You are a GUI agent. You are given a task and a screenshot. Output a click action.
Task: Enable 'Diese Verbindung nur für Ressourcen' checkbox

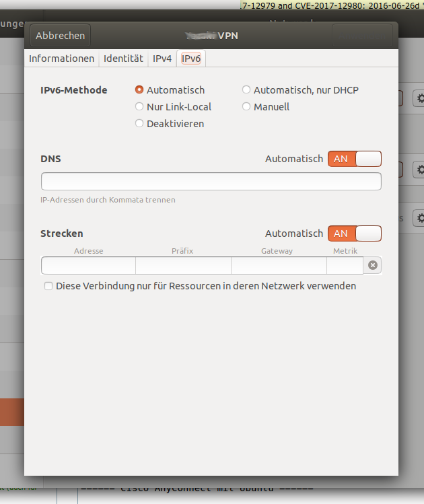coord(48,286)
